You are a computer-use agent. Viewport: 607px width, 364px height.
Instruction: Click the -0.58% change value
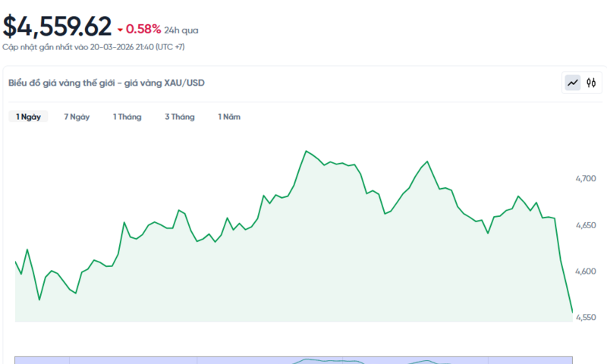[143, 29]
